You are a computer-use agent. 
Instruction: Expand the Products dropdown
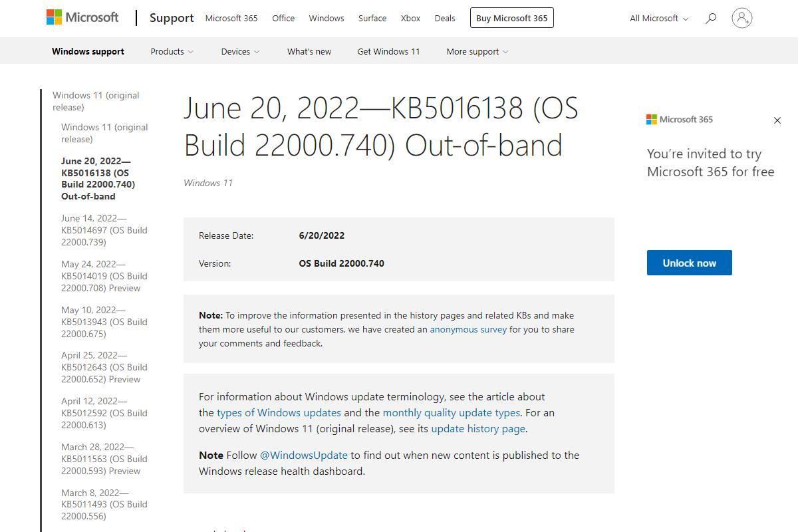click(172, 51)
